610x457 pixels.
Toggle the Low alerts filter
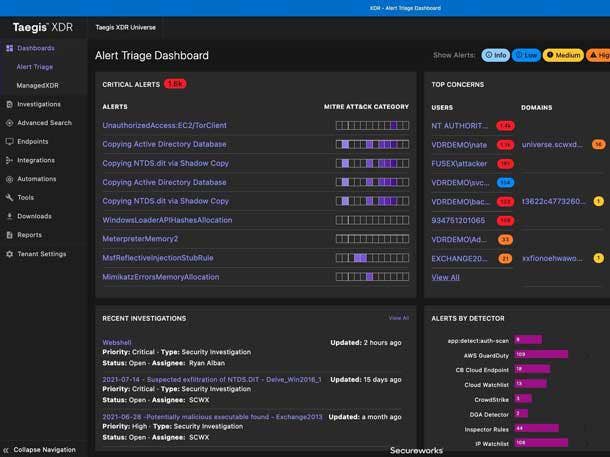526,55
